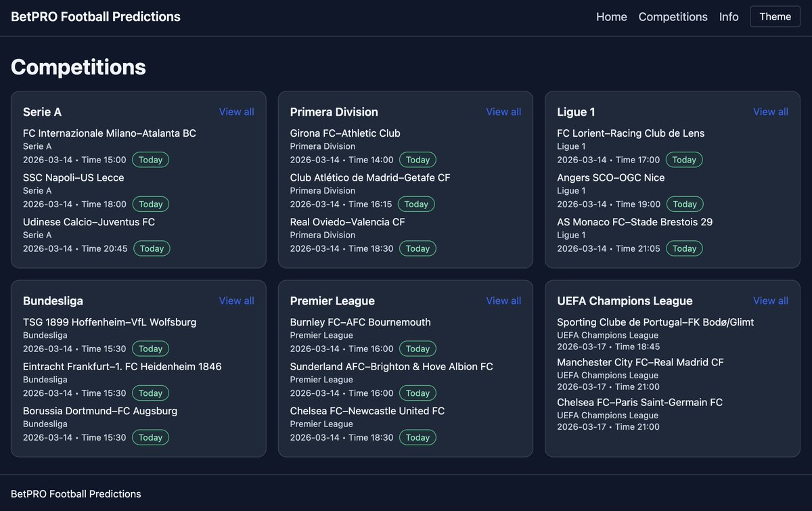
Task: View all Premier League matches
Action: [x=503, y=301]
